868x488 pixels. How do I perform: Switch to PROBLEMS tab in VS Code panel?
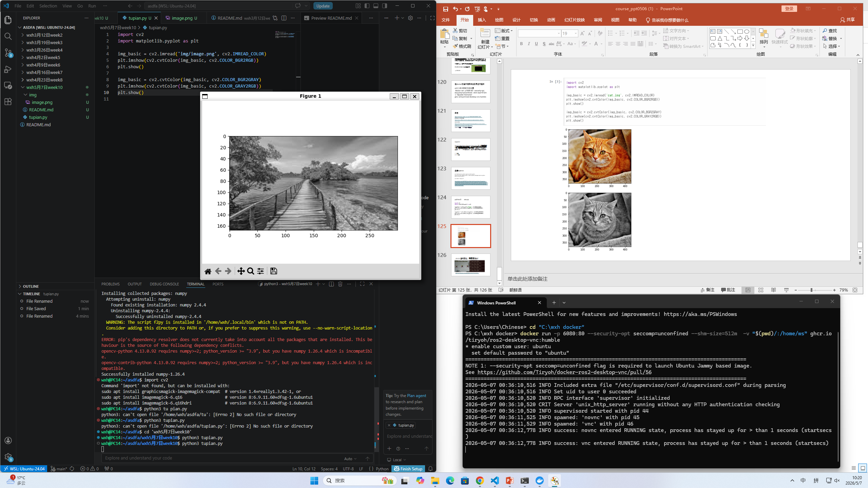tap(110, 284)
